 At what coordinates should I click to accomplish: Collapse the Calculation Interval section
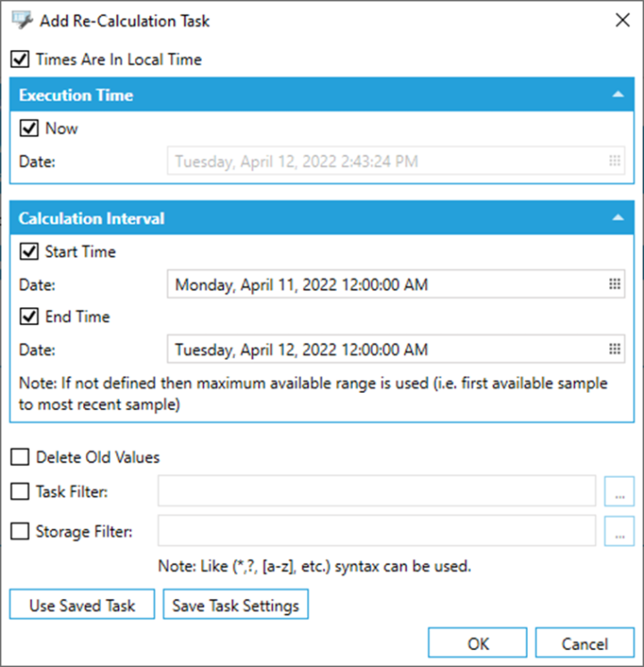[618, 218]
